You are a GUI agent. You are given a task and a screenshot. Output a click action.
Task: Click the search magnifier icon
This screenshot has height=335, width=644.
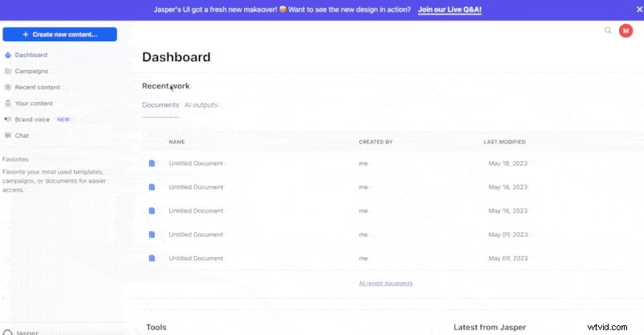(608, 30)
